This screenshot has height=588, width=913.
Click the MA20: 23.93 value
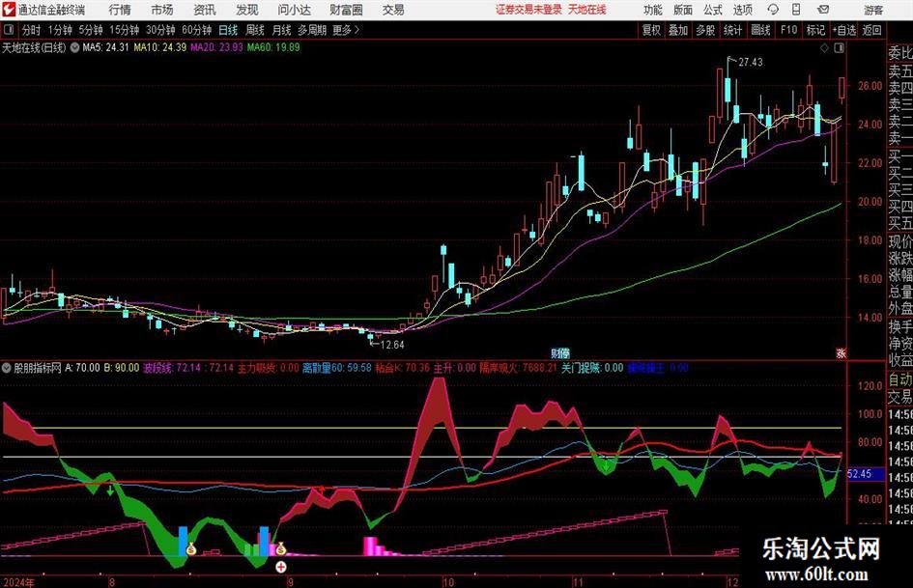(216, 47)
